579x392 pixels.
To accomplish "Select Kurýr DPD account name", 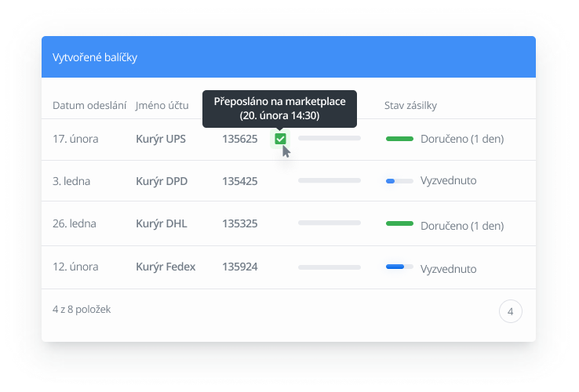I will (161, 180).
